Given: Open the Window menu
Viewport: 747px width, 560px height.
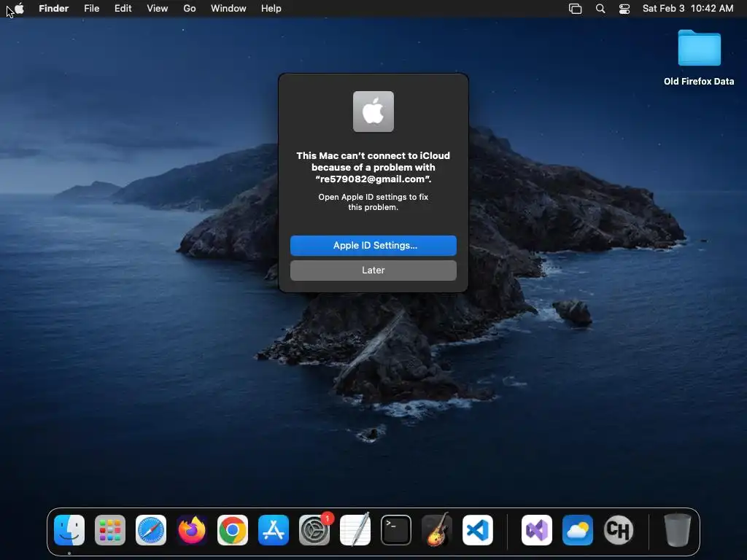Looking at the screenshot, I should click(228, 9).
